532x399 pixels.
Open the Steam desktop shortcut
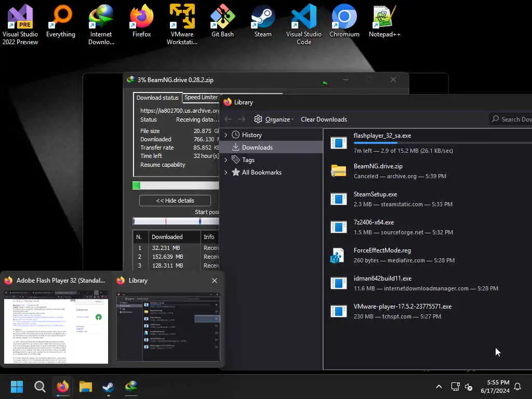point(263,21)
